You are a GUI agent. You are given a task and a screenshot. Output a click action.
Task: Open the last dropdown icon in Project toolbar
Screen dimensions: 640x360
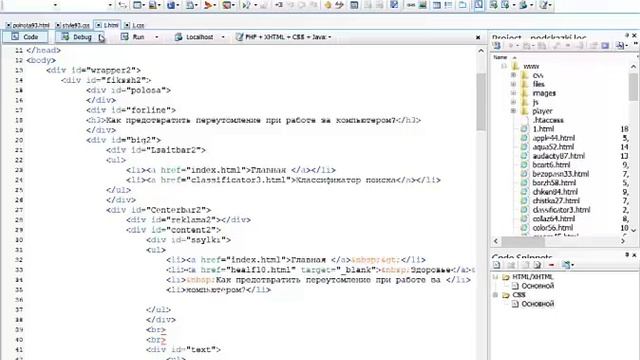coord(621,46)
